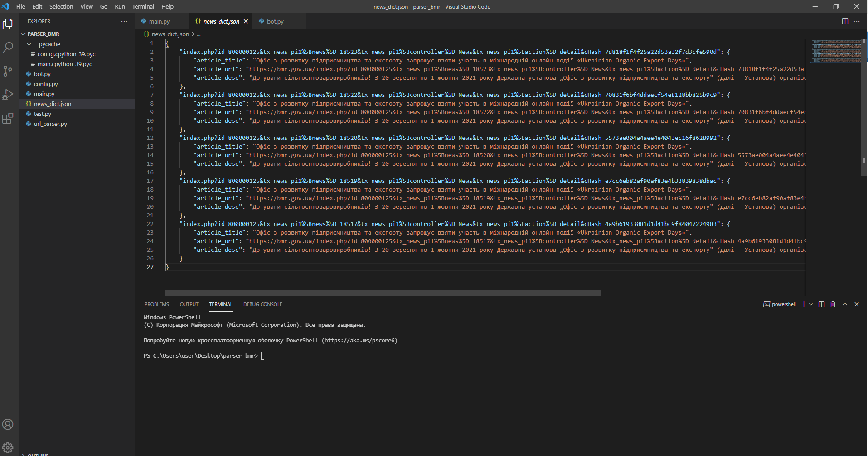Viewport: 868px width, 456px height.
Task: Open the Explorer view in activity bar
Action: [8, 24]
